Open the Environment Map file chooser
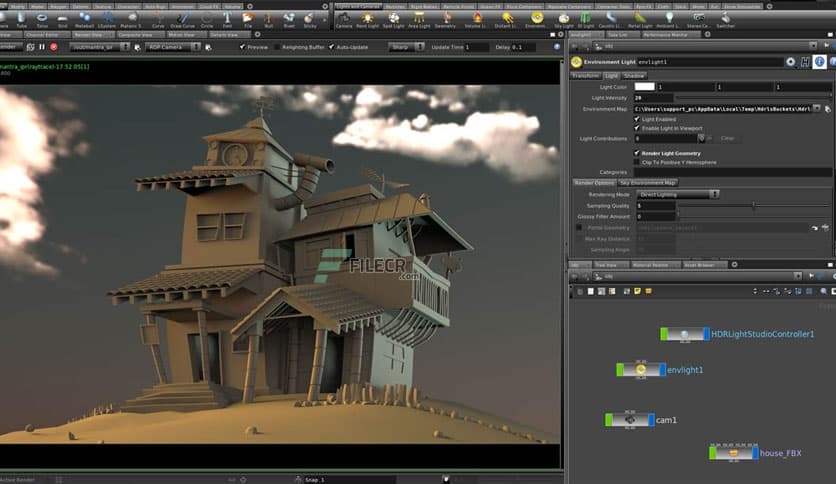This screenshot has height=484, width=836. click(x=827, y=109)
